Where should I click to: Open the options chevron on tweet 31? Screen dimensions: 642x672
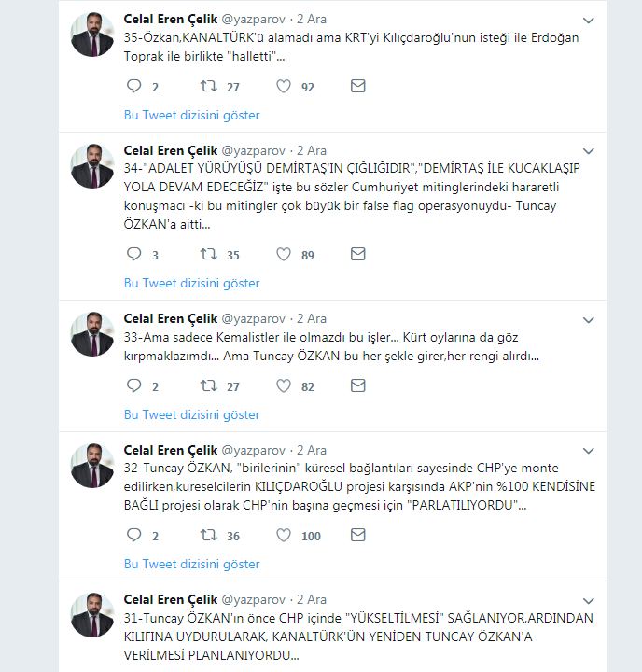tap(588, 600)
